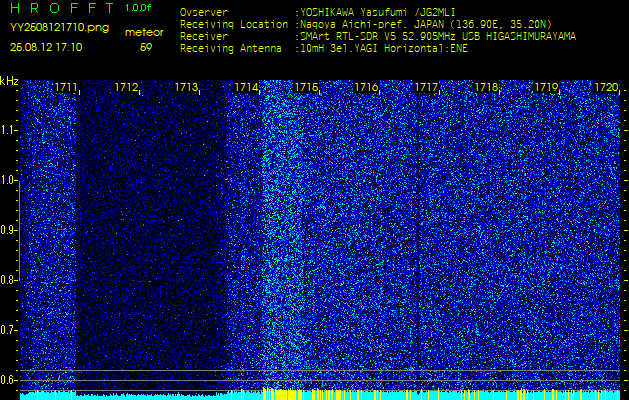Click the 'Ovserver' field label
This screenshot has height=400, width=629.
pos(204,13)
